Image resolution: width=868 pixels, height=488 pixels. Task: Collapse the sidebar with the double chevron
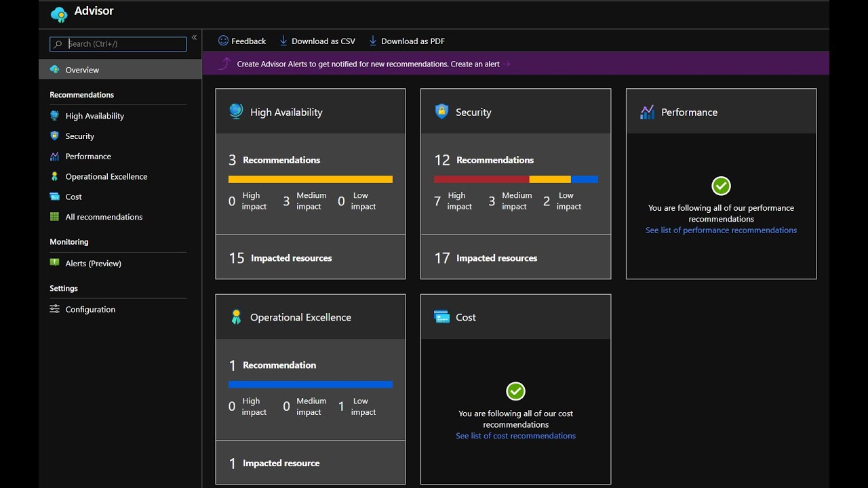pos(194,37)
